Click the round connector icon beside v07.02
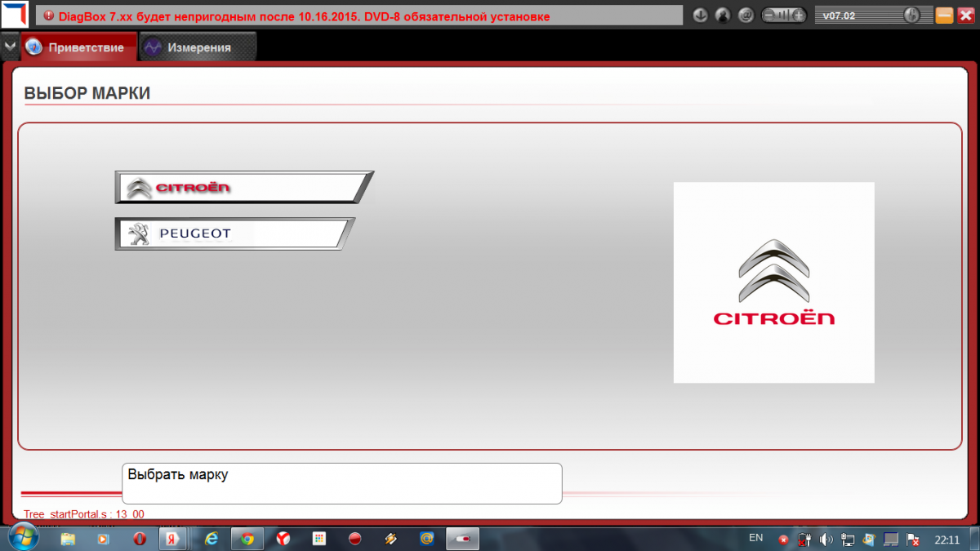Viewport: 980px width, 551px height. coord(912,15)
